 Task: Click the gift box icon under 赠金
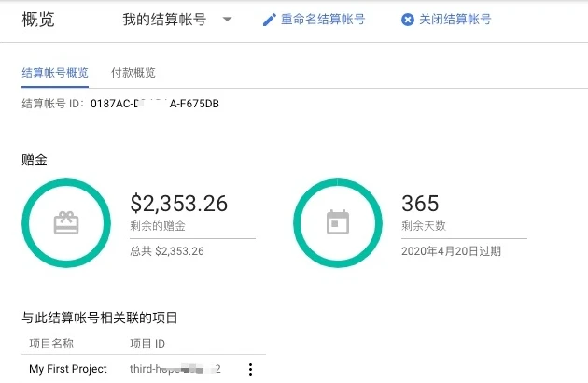click(x=65, y=222)
